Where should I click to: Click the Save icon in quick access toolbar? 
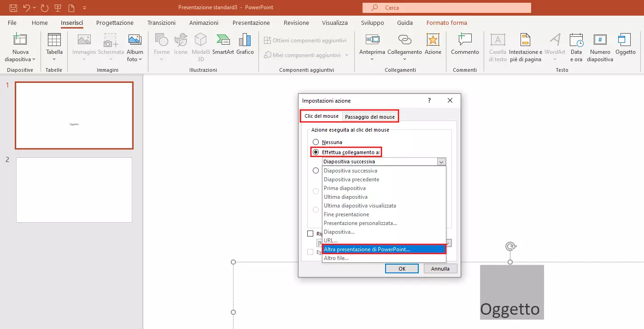click(13, 8)
